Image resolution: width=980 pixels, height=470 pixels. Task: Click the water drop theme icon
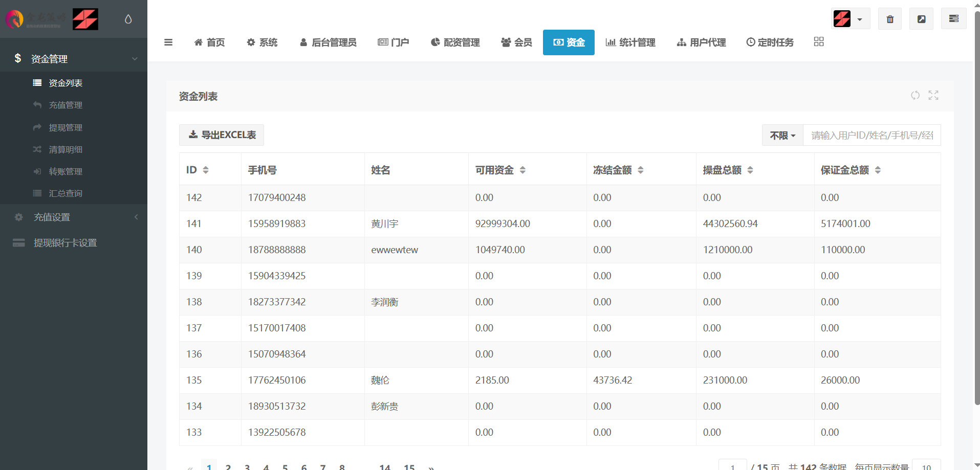[x=128, y=19]
